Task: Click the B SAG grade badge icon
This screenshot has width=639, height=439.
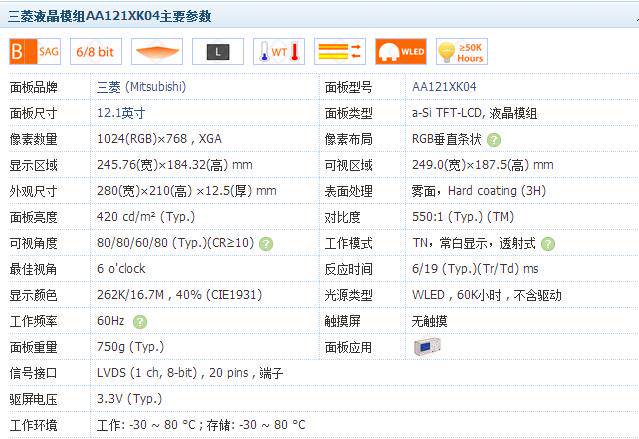Action: click(35, 52)
